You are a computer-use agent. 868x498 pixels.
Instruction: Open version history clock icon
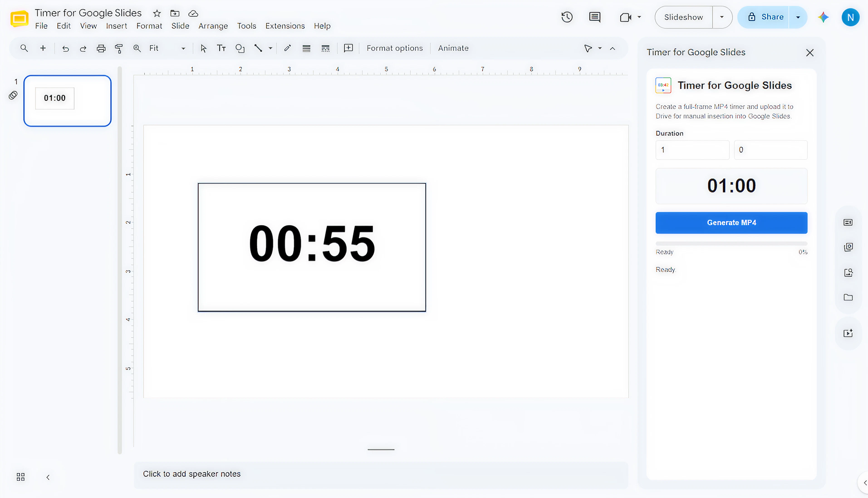coord(567,17)
